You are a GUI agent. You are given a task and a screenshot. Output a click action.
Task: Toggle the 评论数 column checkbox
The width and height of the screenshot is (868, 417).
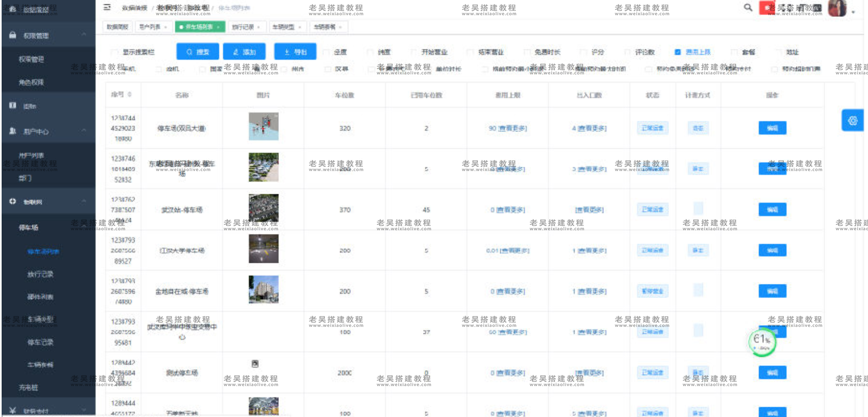pos(627,52)
